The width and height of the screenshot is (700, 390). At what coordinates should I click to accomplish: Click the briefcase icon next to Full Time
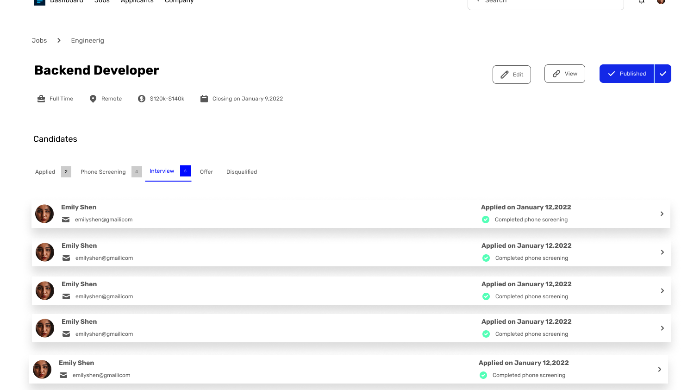tap(41, 99)
